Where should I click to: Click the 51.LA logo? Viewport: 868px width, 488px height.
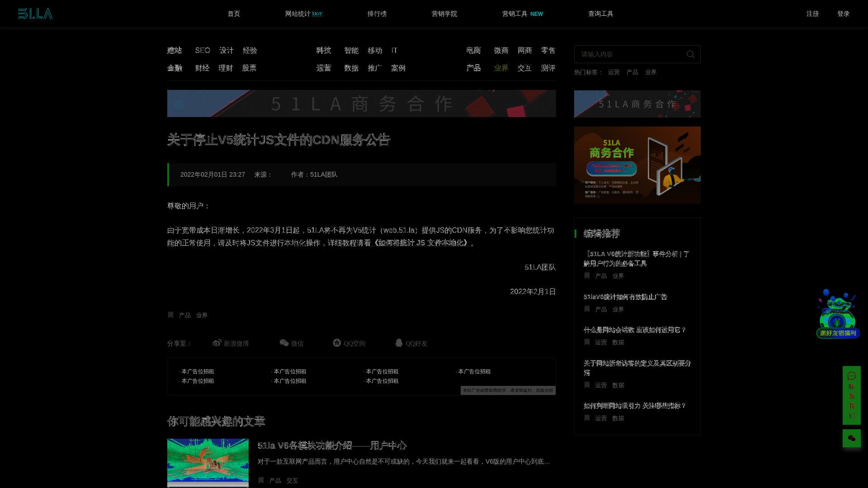(x=35, y=14)
